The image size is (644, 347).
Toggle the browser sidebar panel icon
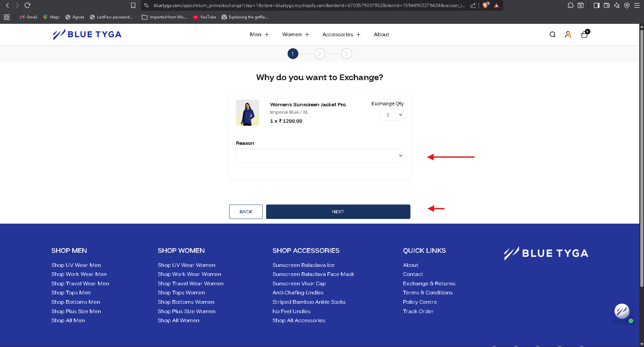pos(596,5)
